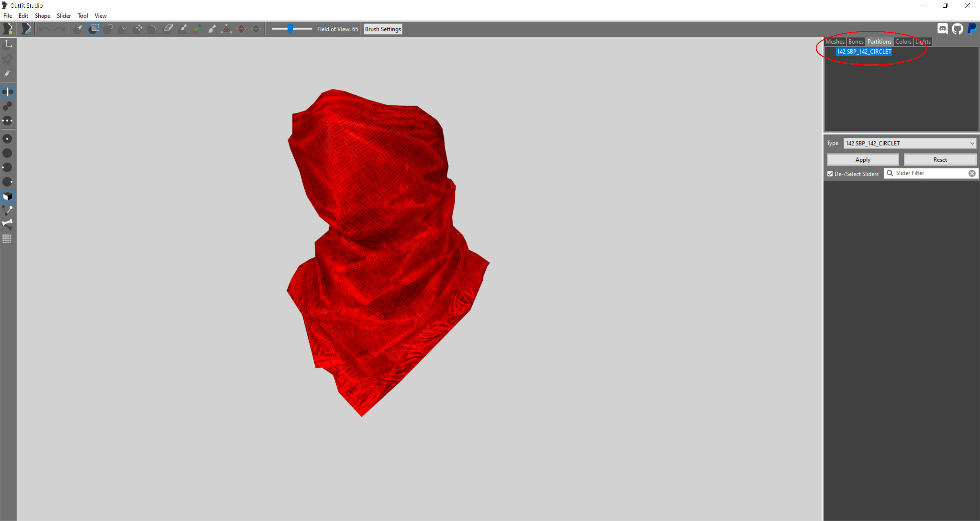
Task: Click the New Project icon with star
Action: 8,29
